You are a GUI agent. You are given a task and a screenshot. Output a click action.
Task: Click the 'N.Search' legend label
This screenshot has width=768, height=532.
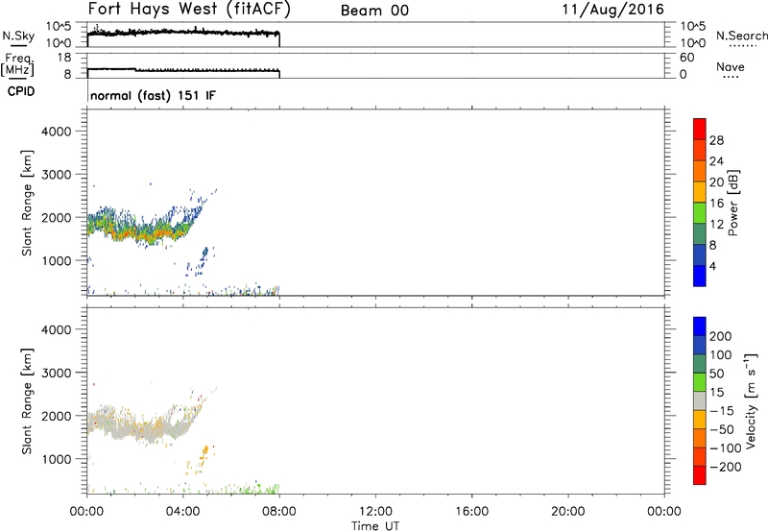tap(741, 36)
